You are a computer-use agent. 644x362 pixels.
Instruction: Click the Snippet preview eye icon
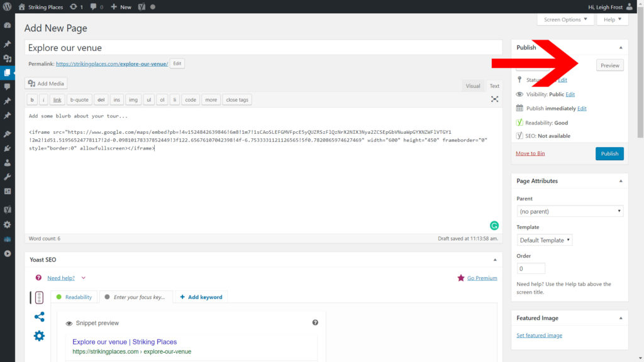pos(69,324)
